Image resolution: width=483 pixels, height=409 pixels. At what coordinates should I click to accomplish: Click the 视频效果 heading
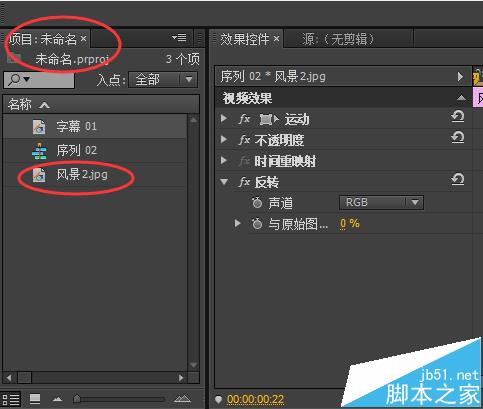click(x=247, y=98)
